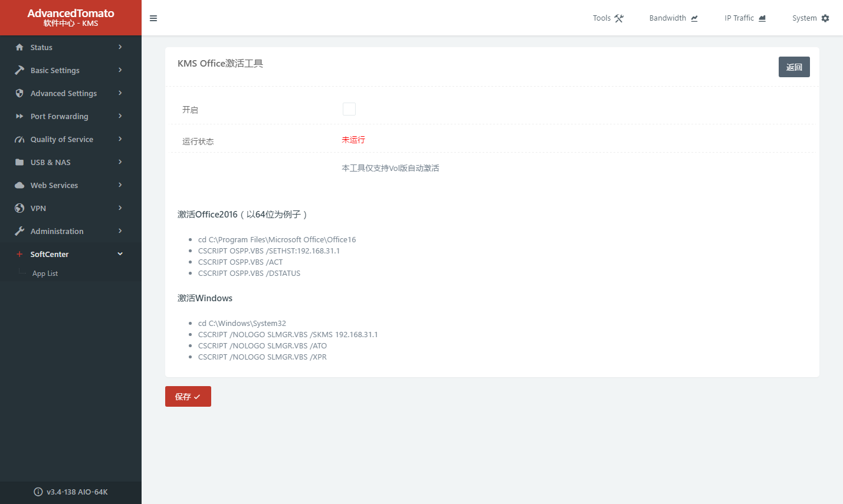Click the red 保存 save button
Viewport: 843px width, 504px height.
click(x=188, y=397)
